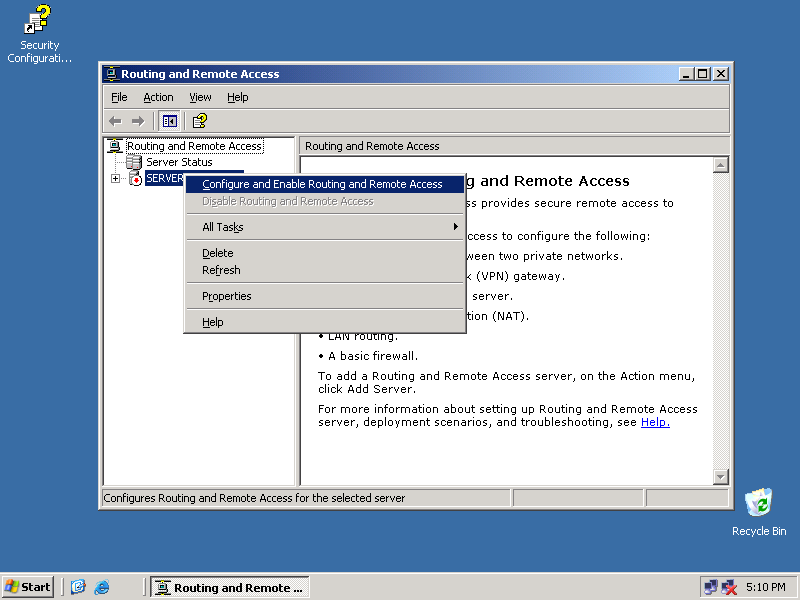
Task: Open the Action menu
Action: (x=158, y=97)
